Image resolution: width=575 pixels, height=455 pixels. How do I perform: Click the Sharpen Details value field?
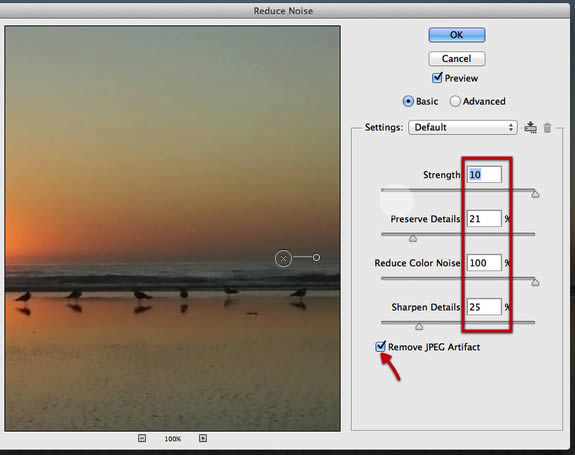484,307
